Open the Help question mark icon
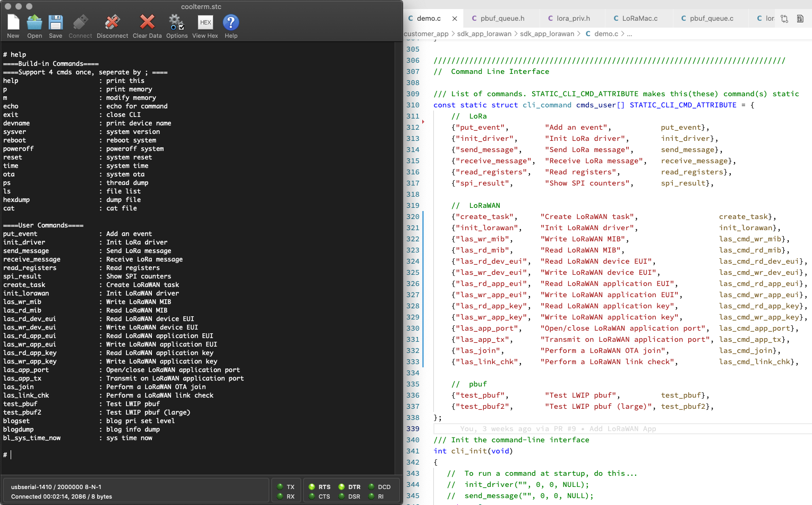Screen dimensions: 812x505 point(230,22)
